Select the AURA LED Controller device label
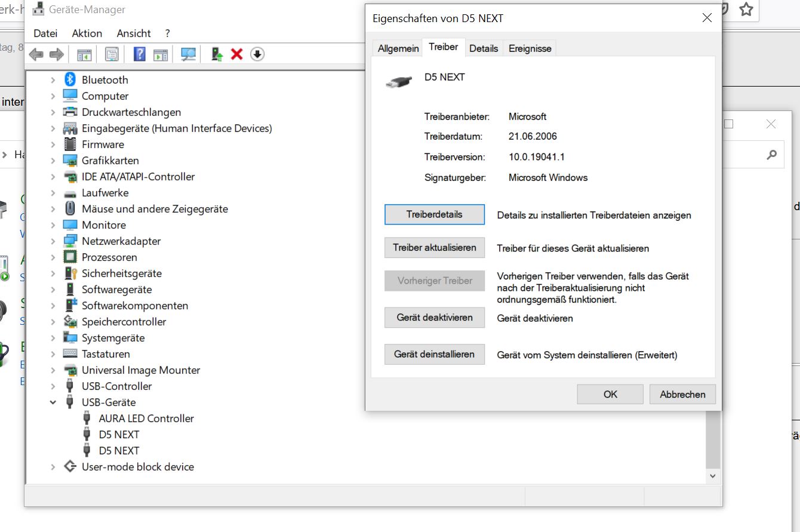 [146, 418]
